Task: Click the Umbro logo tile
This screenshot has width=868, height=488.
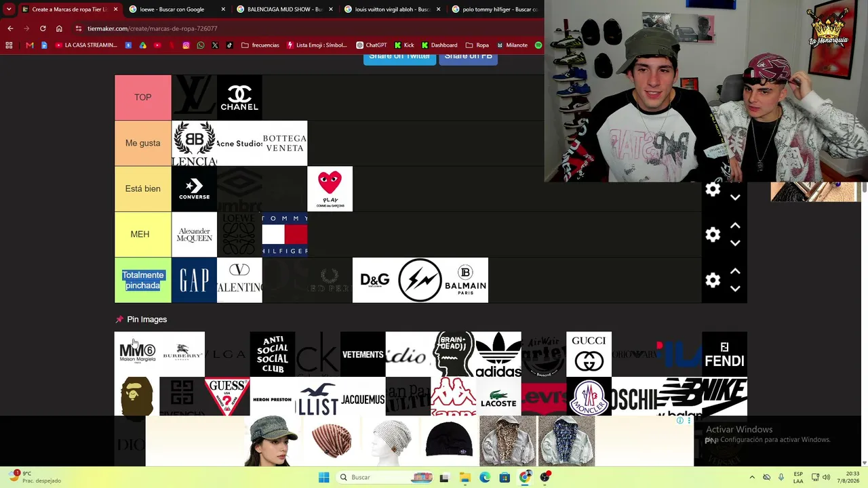Action: 239,188
